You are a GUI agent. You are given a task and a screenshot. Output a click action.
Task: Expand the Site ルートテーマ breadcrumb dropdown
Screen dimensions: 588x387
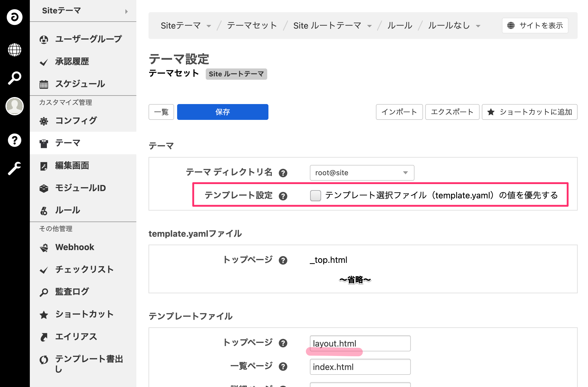(x=369, y=26)
